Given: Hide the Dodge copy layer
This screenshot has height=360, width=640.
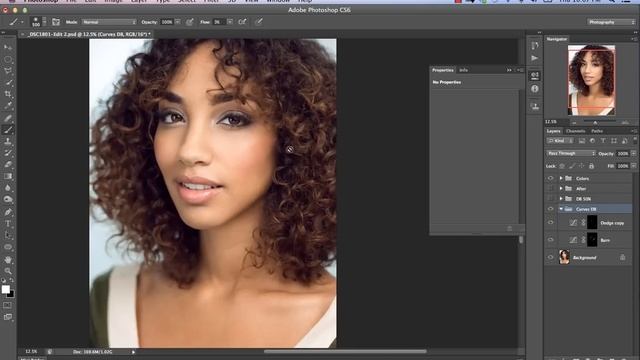Looking at the screenshot, I should tap(550, 223).
